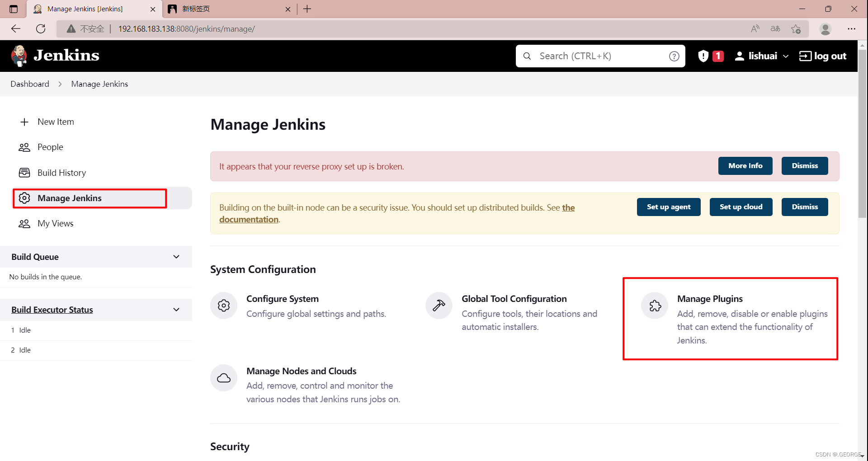Click the Set up cloud button
This screenshot has height=461, width=868.
pos(741,207)
